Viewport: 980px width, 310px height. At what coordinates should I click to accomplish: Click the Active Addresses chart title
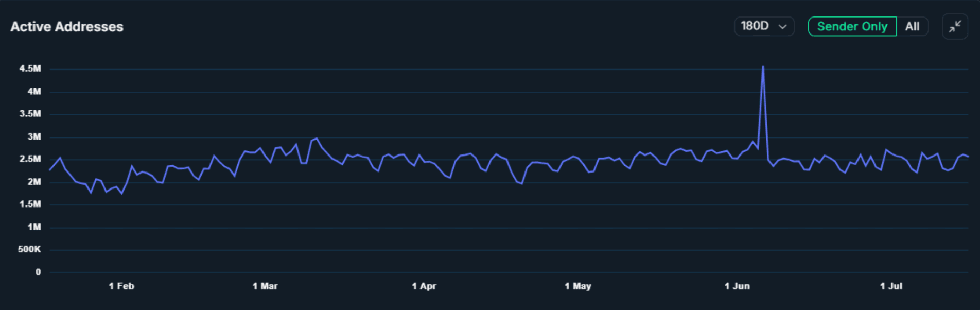[x=67, y=27]
